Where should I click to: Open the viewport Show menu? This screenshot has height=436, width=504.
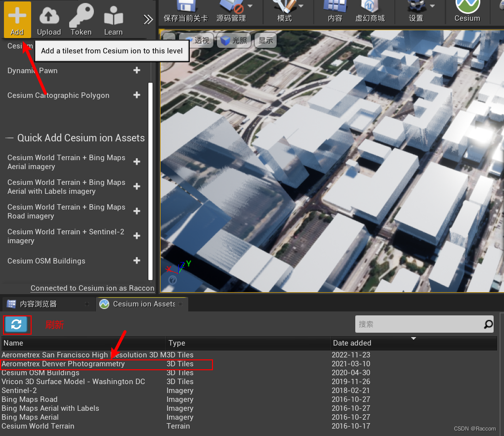click(265, 40)
